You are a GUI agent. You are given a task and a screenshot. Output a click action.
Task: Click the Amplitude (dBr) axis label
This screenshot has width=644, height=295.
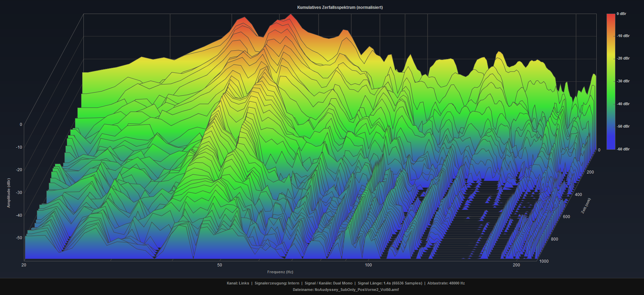(x=9, y=193)
